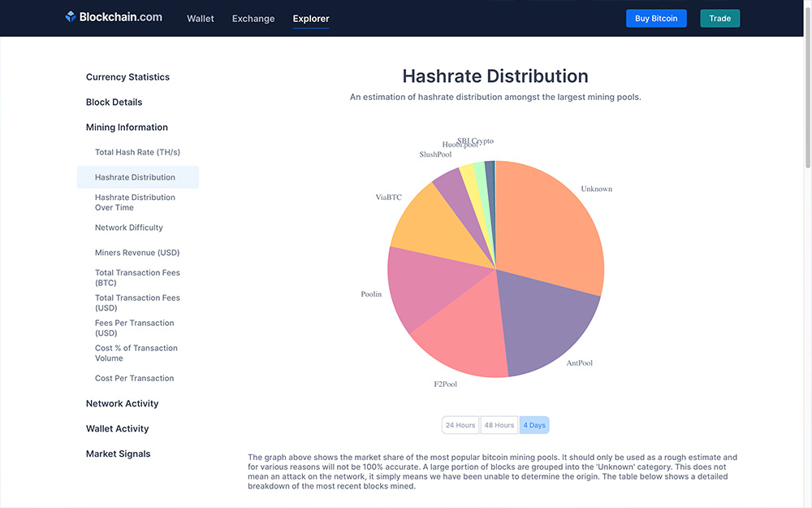Open the Exchange nav item
The width and height of the screenshot is (812, 508).
pos(253,19)
